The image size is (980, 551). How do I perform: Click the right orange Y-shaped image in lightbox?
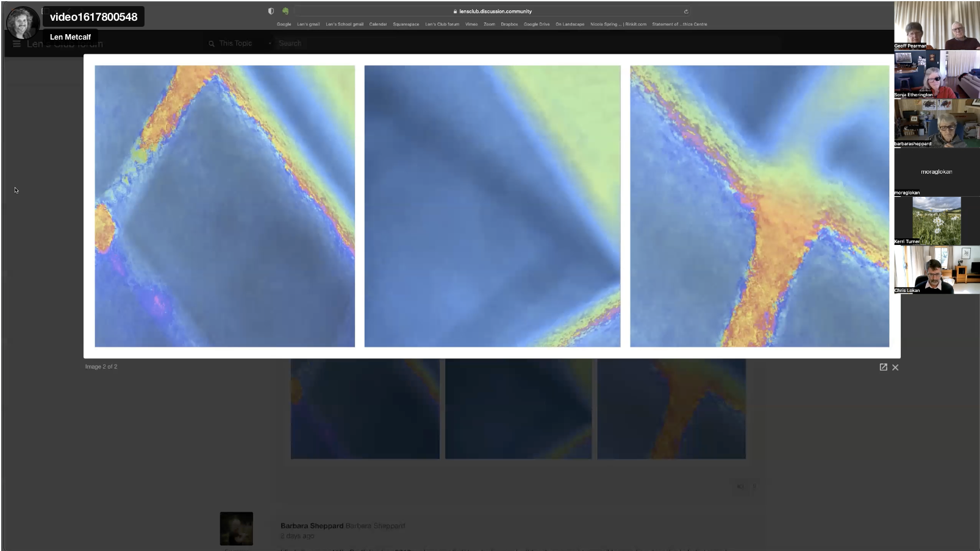(x=759, y=206)
